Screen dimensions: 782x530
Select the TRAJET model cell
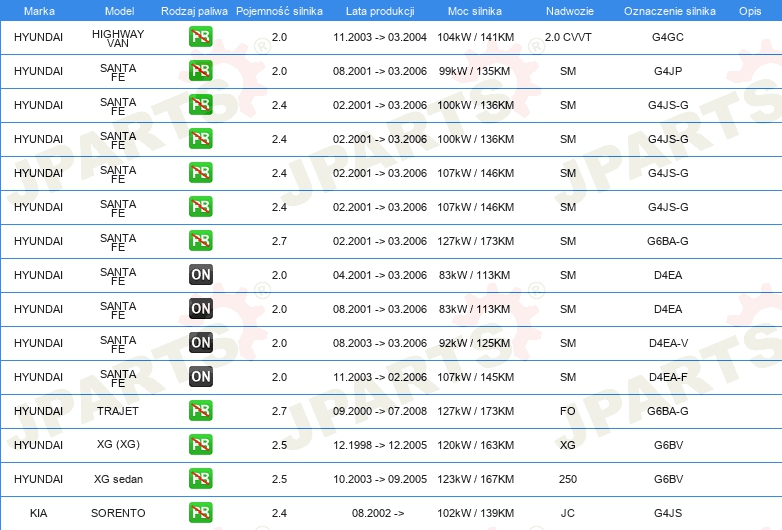(x=118, y=411)
